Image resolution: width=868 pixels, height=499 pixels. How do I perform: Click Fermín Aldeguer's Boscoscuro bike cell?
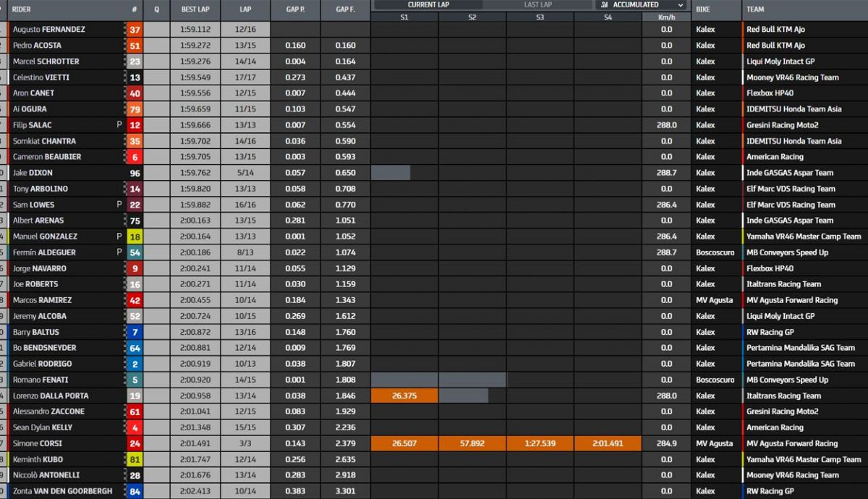click(715, 252)
